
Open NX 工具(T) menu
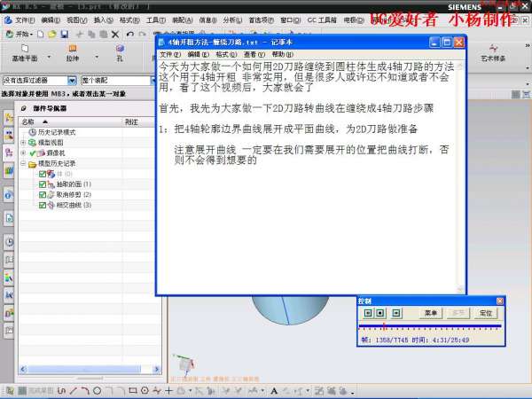click(156, 20)
